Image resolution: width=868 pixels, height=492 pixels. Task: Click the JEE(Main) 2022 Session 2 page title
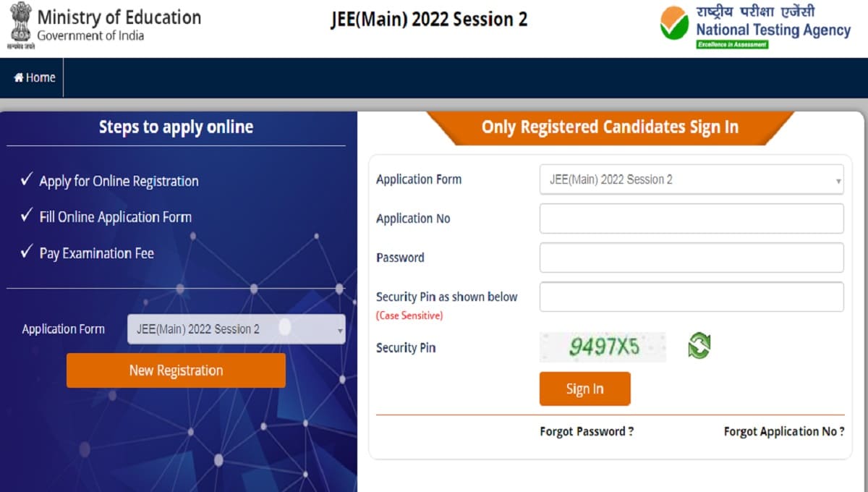[x=429, y=20]
